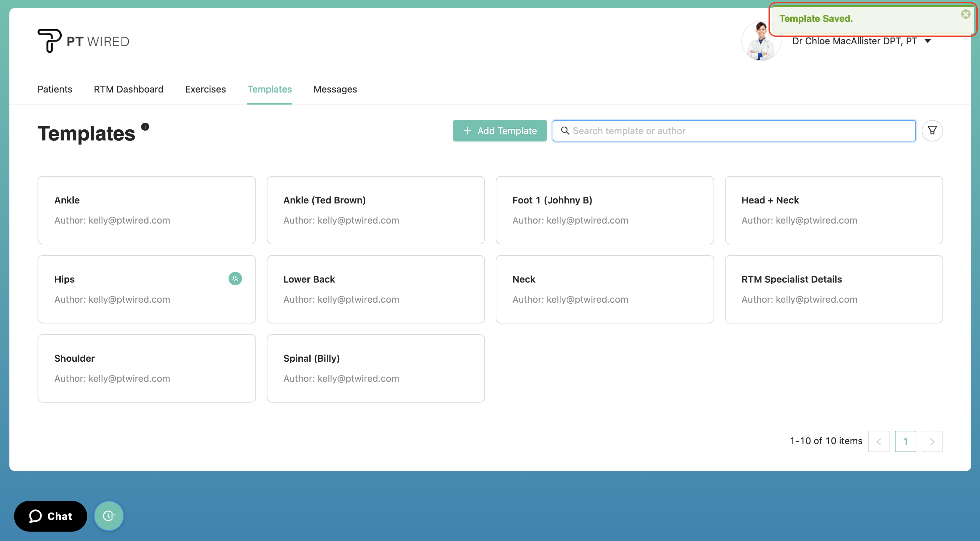Image resolution: width=980 pixels, height=541 pixels.
Task: Click the doctor profile avatar
Action: (760, 42)
